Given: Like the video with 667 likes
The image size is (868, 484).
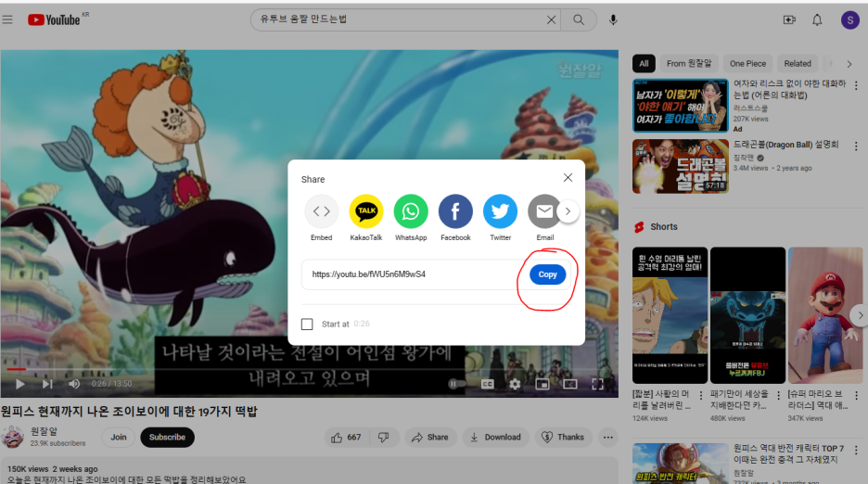Looking at the screenshot, I should click(x=346, y=438).
